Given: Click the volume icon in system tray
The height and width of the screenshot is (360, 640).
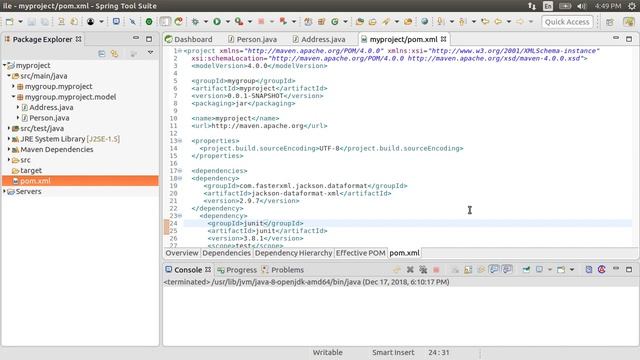Looking at the screenshot, I should click(582, 6).
